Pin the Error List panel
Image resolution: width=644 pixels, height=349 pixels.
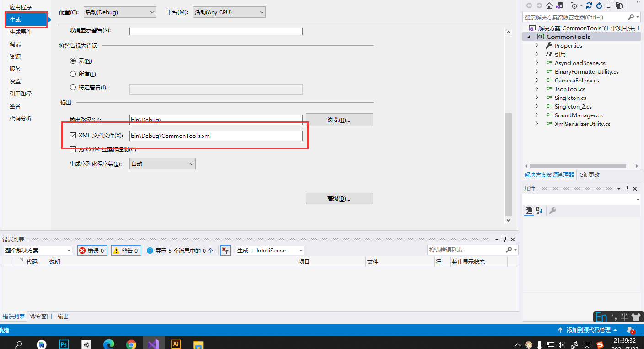pyautogui.click(x=505, y=240)
